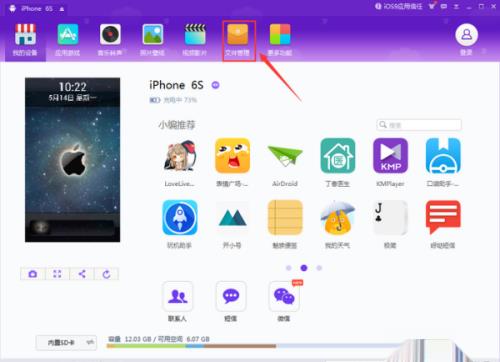The width and height of the screenshot is (500, 362).
Task: Click the refresh screen button
Action: coord(106,274)
